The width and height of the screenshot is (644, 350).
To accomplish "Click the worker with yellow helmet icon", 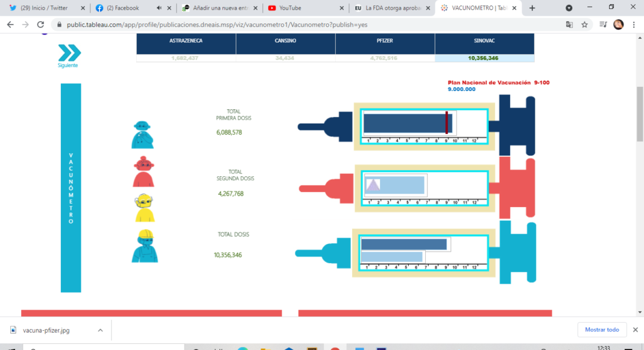I will pyautogui.click(x=145, y=246).
